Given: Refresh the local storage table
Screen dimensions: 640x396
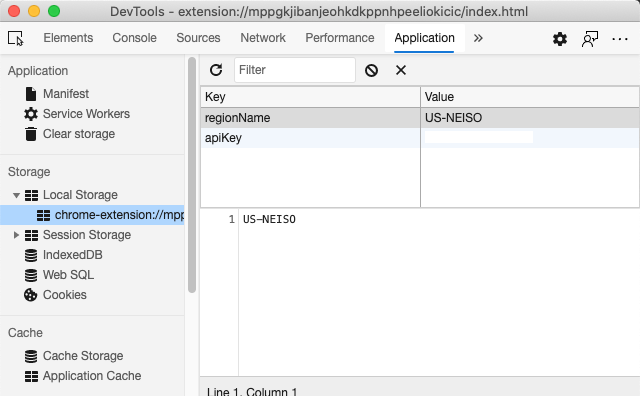Looking at the screenshot, I should tap(216, 70).
